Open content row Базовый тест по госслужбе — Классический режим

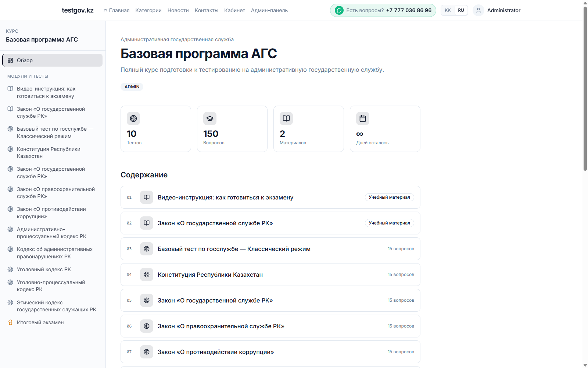point(270,249)
